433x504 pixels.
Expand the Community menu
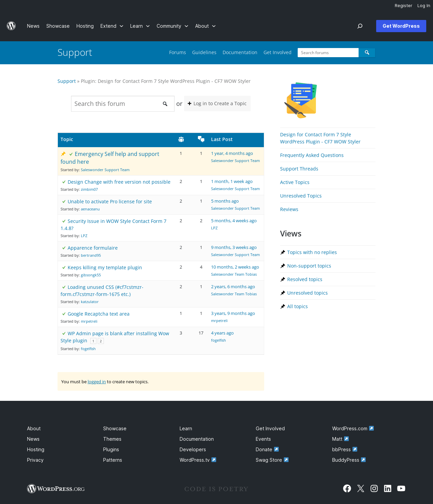pyautogui.click(x=172, y=26)
